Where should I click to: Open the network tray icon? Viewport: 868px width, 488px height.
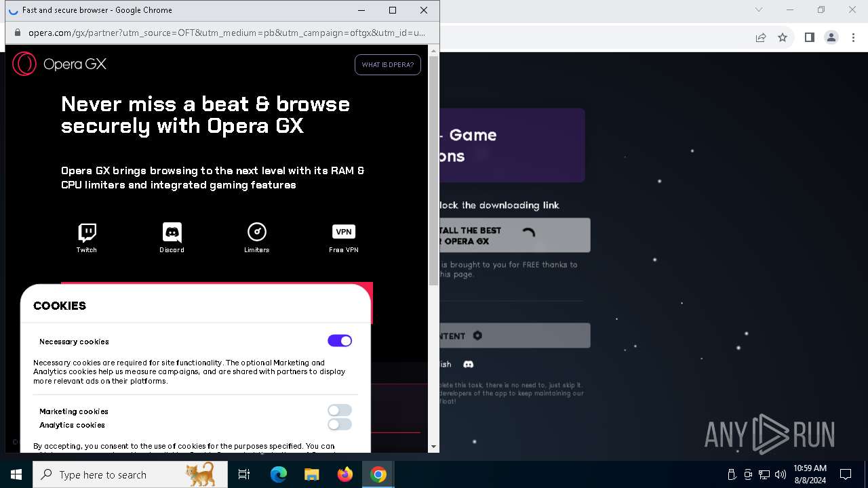tap(764, 474)
